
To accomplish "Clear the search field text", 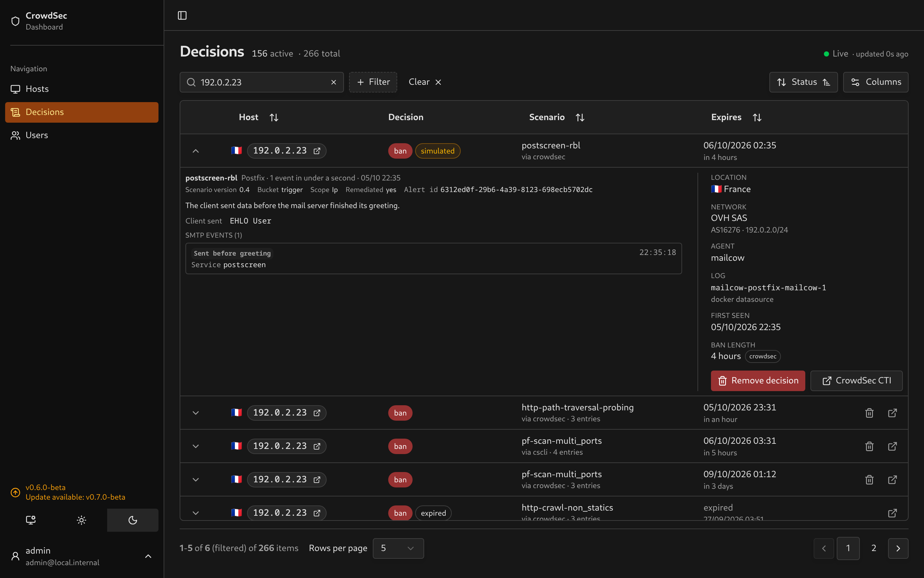I will (x=333, y=82).
